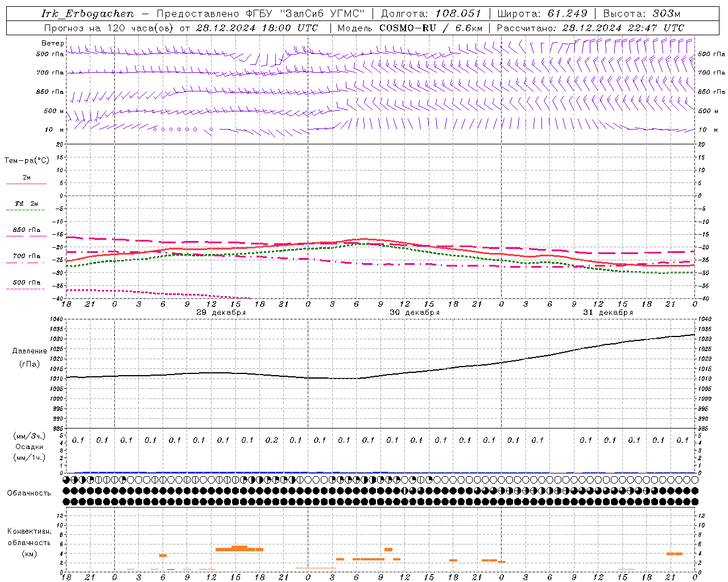
Task: Click the "Облачность" cloud cover label
Action: click(29, 493)
